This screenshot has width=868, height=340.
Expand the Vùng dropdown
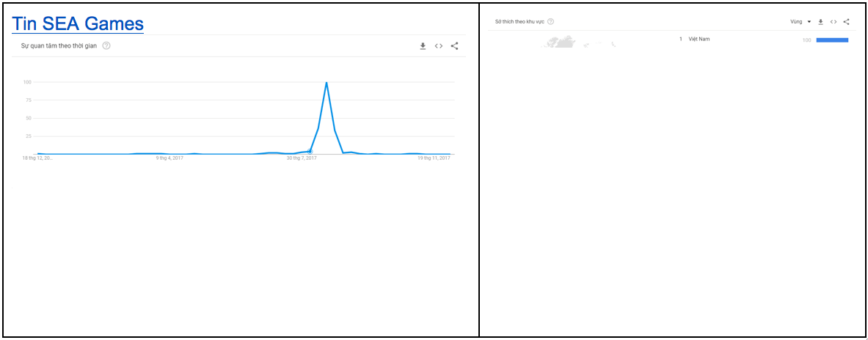(800, 22)
